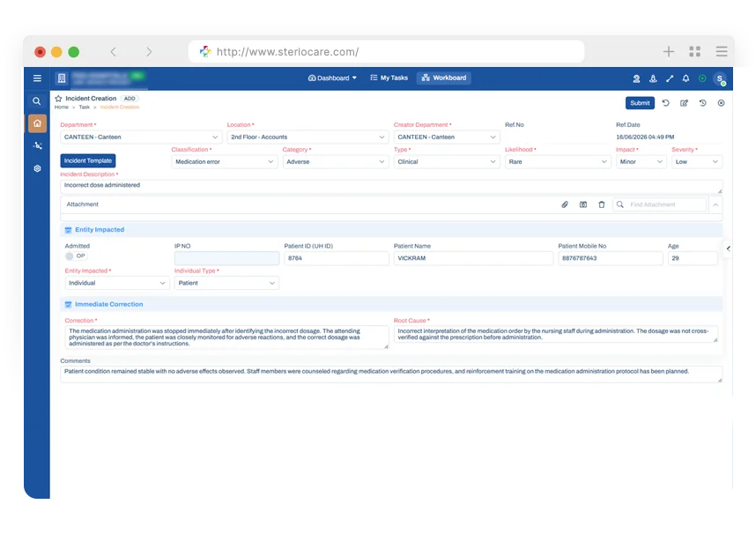Delete attachment with the trash icon

601,204
